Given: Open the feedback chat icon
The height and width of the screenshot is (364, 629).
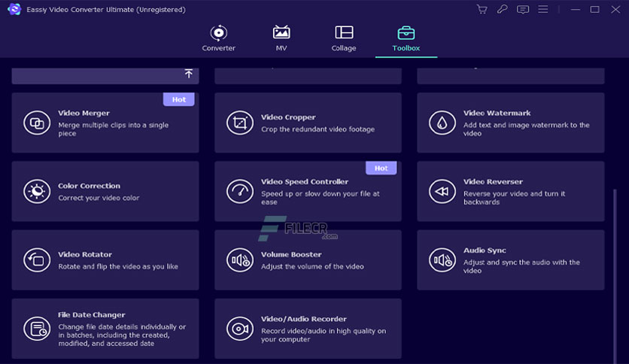Looking at the screenshot, I should click(x=523, y=9).
